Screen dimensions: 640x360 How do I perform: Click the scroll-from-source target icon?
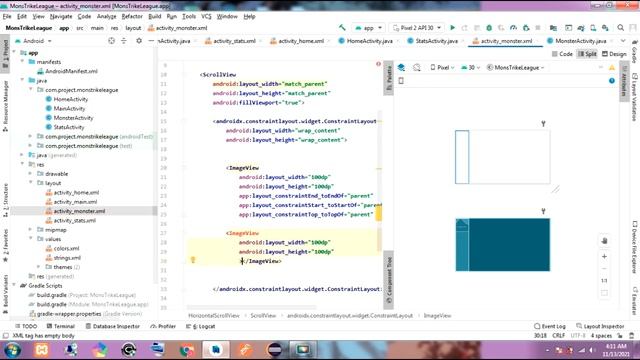(x=111, y=41)
